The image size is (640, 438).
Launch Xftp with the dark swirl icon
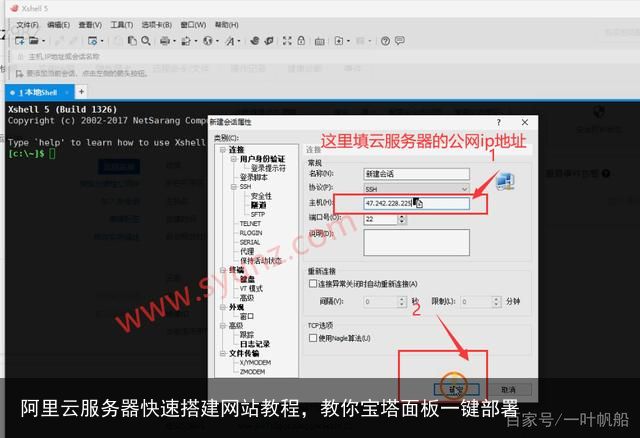click(x=255, y=41)
